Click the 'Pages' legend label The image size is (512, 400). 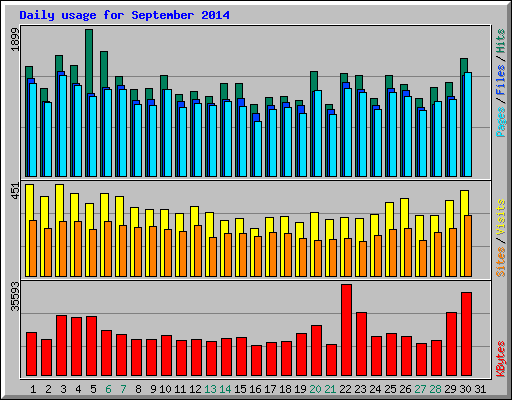(501, 121)
